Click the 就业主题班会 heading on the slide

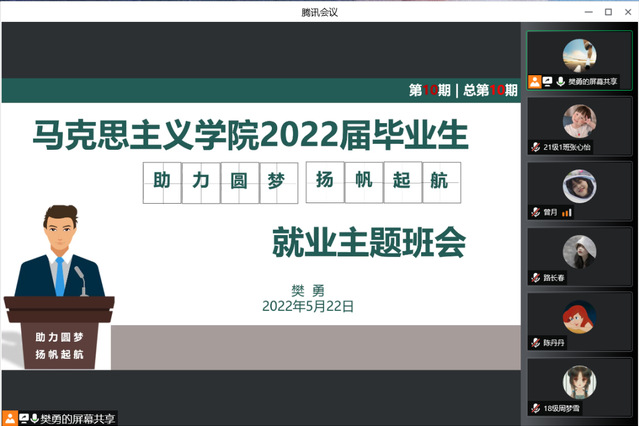click(369, 242)
